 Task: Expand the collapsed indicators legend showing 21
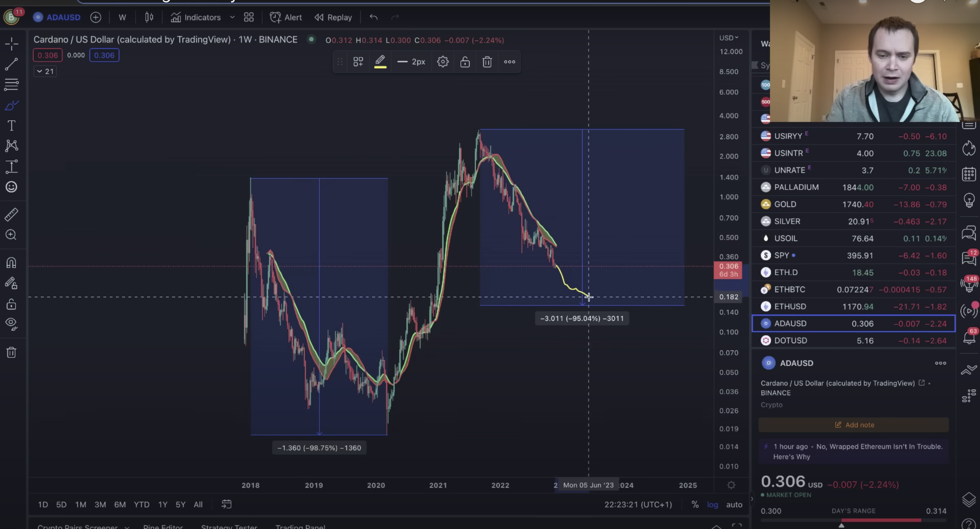coord(45,71)
